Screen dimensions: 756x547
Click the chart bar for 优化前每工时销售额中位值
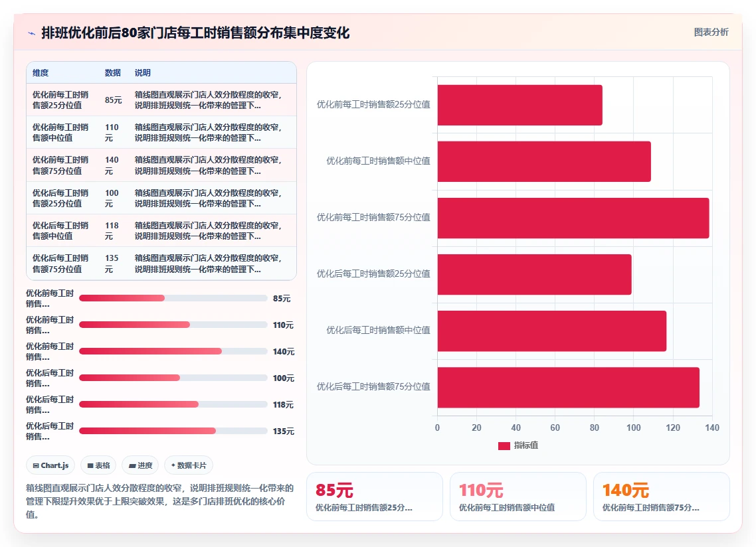(x=544, y=161)
